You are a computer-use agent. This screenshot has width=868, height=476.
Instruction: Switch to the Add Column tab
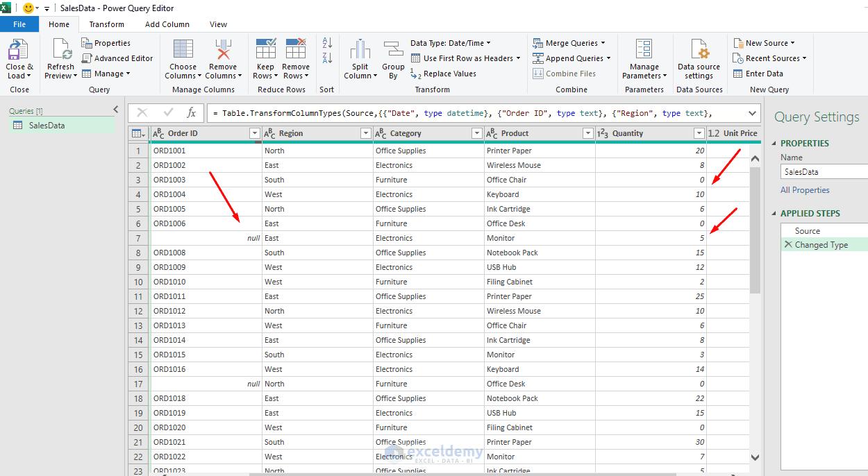(x=167, y=24)
